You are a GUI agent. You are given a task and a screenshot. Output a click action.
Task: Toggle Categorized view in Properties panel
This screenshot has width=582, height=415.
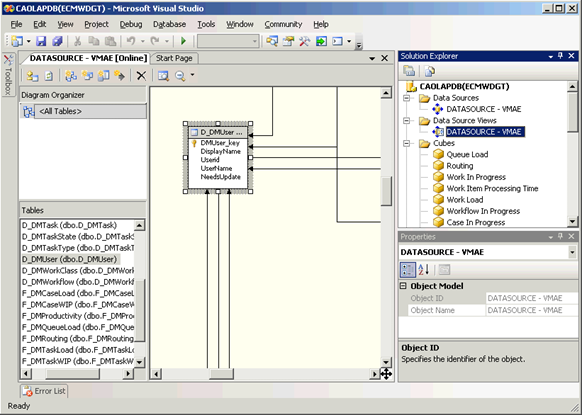[407, 270]
